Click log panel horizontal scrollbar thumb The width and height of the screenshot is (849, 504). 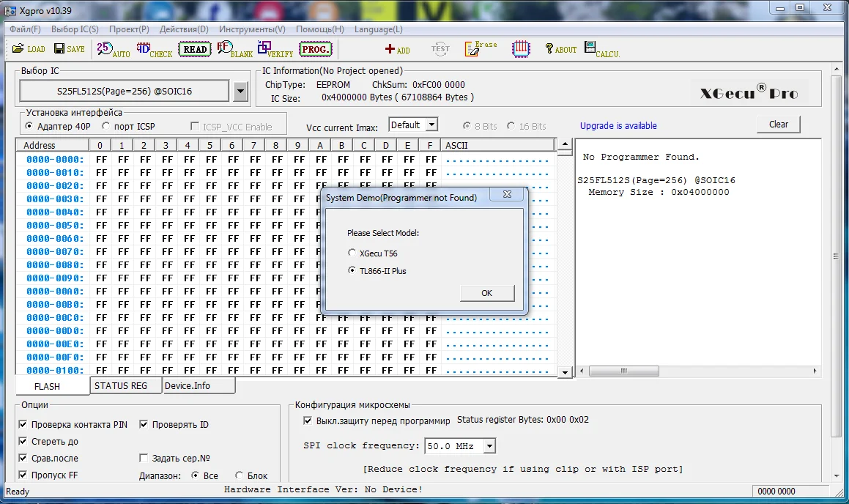624,371
